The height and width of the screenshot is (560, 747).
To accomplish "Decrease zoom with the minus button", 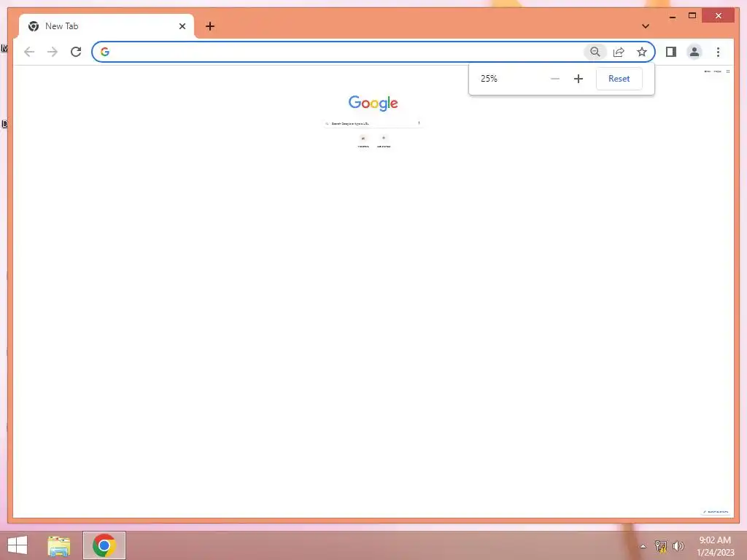I will coord(555,79).
